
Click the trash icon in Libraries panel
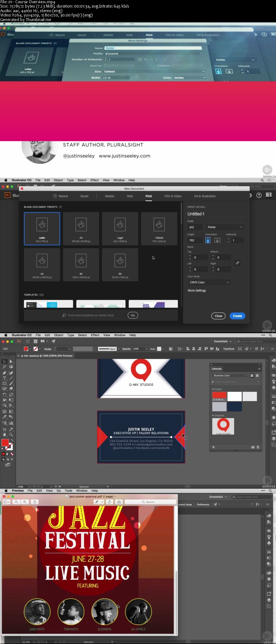click(258, 447)
